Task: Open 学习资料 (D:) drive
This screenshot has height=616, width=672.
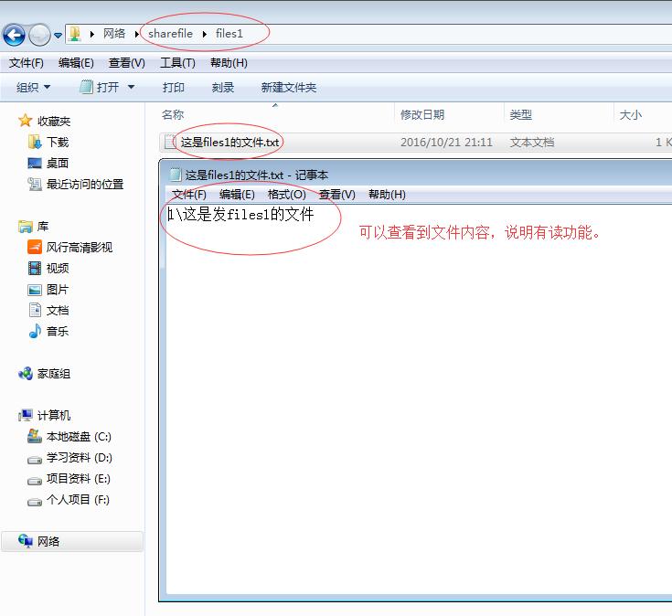Action: [80, 458]
